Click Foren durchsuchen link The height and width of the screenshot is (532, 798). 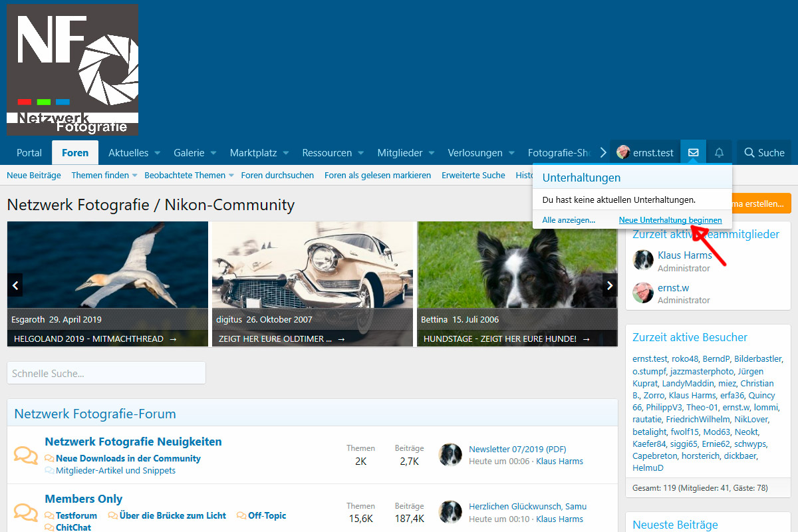coord(277,175)
